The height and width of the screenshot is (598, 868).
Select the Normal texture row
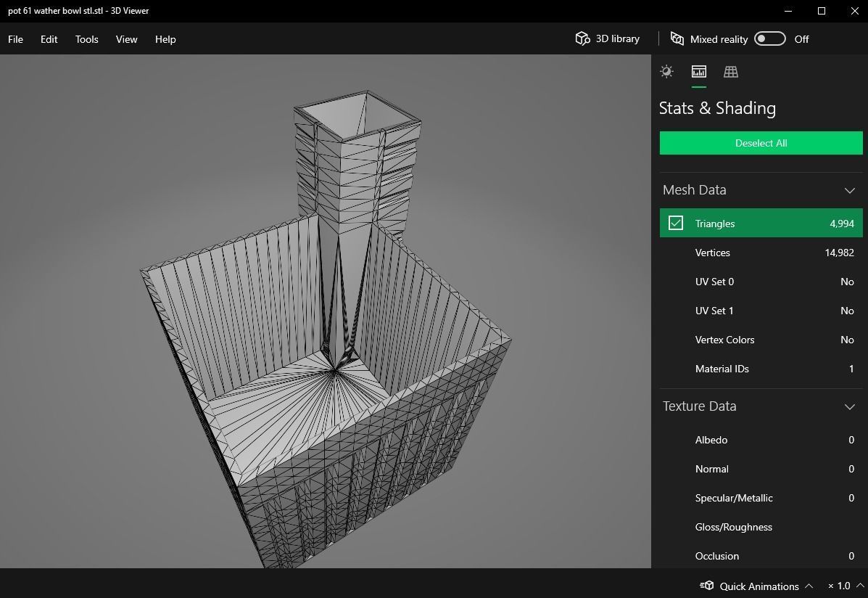click(761, 469)
